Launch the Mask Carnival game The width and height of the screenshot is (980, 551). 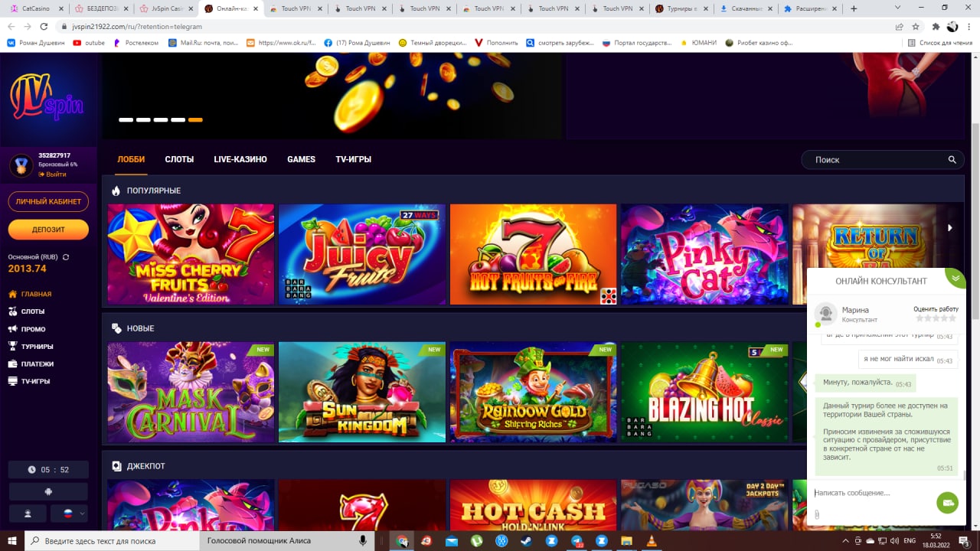pos(191,393)
